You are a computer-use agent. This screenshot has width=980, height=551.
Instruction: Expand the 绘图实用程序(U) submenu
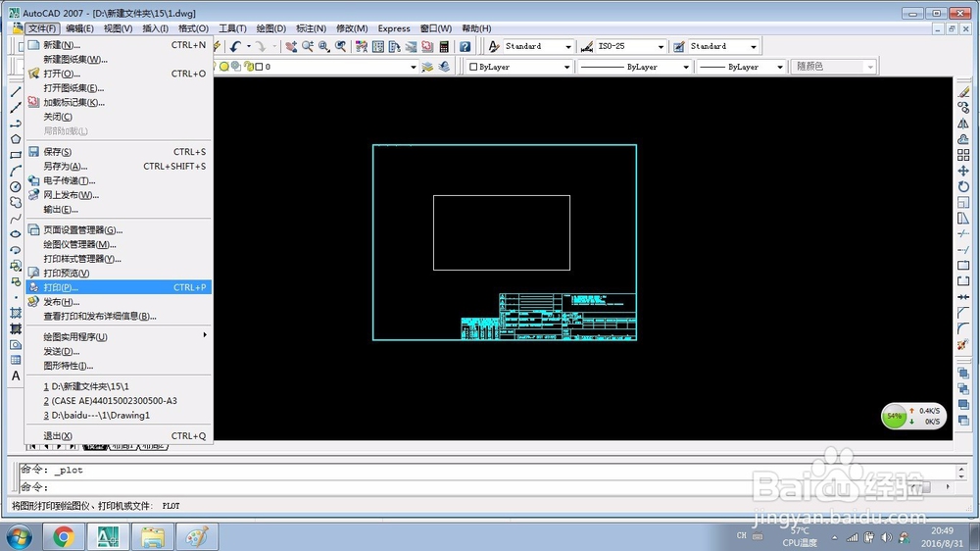pyautogui.click(x=119, y=336)
